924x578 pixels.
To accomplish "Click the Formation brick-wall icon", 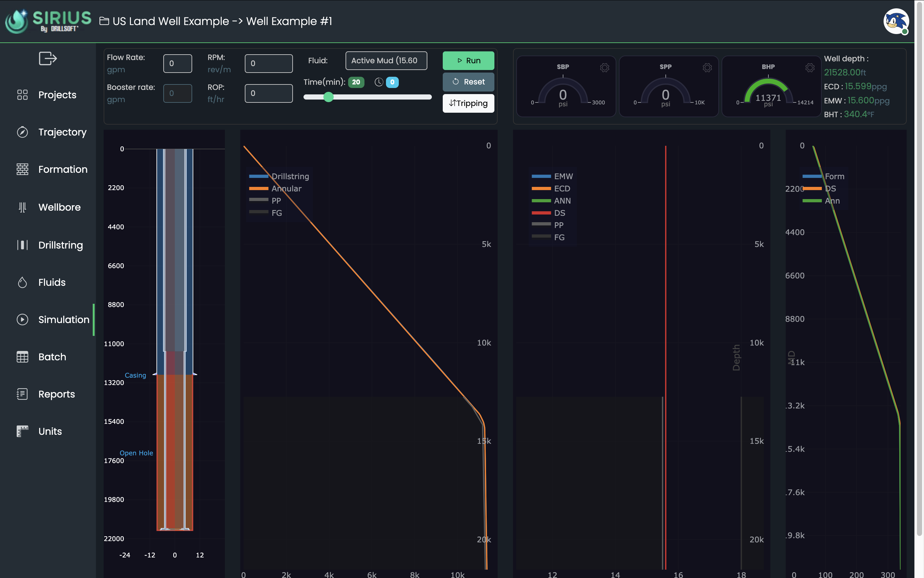I will coord(22,169).
